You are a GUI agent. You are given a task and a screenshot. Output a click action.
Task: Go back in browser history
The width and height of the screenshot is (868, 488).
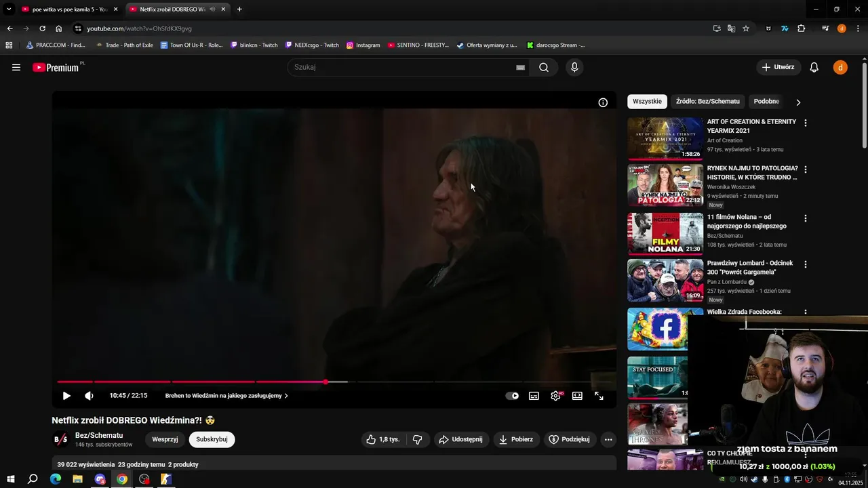tap(9, 28)
